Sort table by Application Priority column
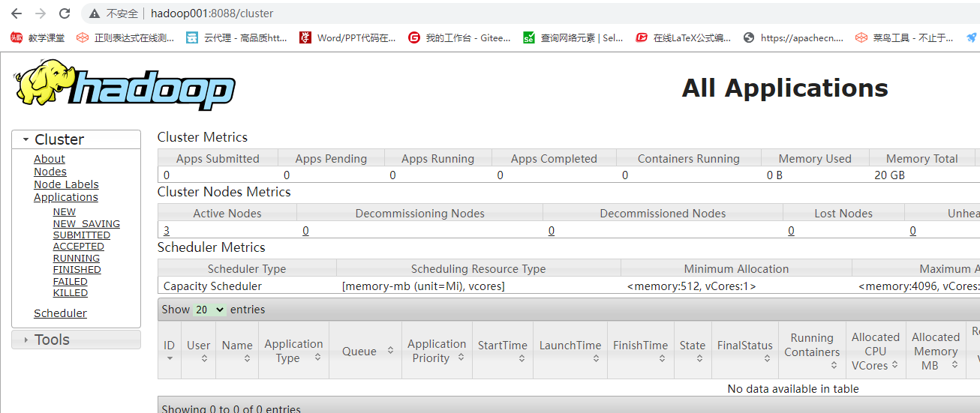Image resolution: width=980 pixels, height=413 pixels. pos(437,350)
